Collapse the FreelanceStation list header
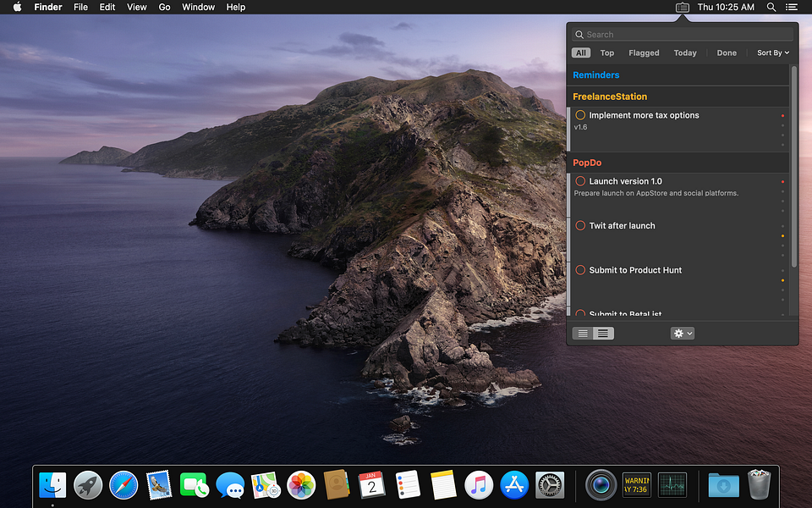The width and height of the screenshot is (812, 508). click(x=678, y=97)
